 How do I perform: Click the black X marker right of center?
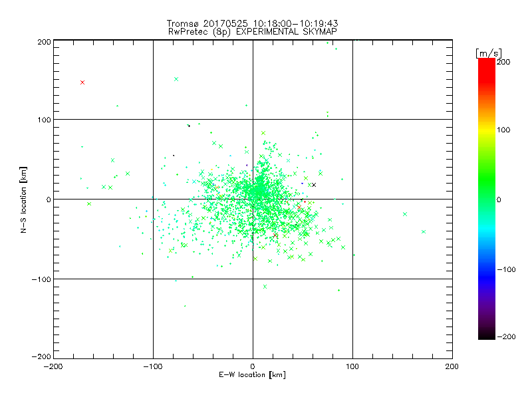[314, 185]
